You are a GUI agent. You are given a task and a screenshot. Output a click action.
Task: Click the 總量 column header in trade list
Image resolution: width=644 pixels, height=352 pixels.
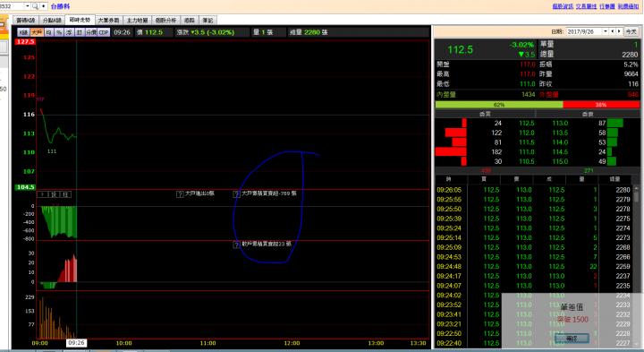[x=614, y=179]
